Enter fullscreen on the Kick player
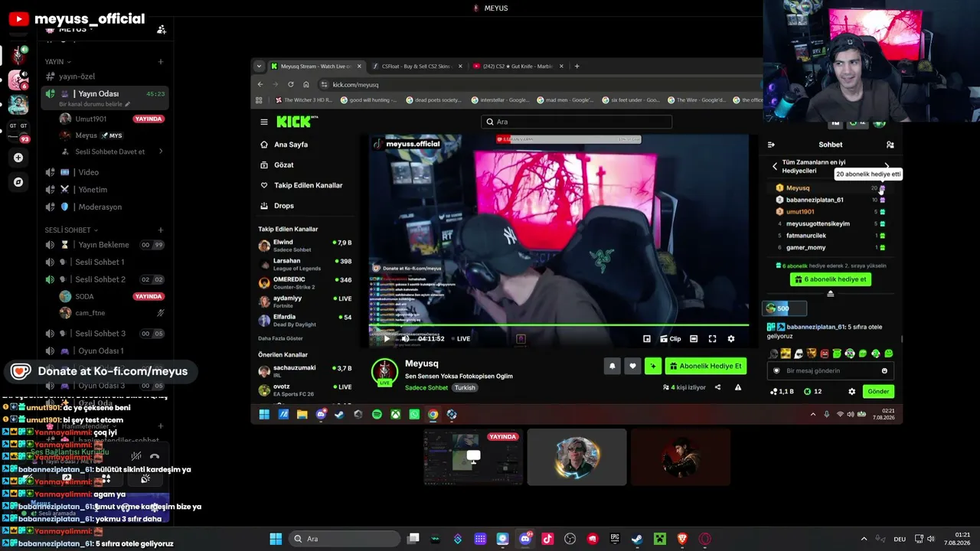Image resolution: width=980 pixels, height=551 pixels. (712, 338)
